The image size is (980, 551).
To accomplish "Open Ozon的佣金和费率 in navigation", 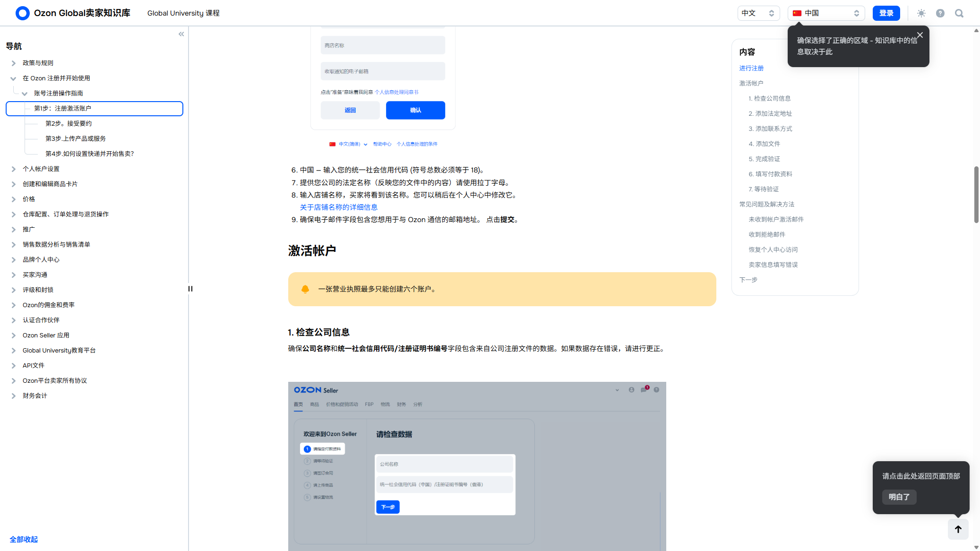I will (49, 305).
